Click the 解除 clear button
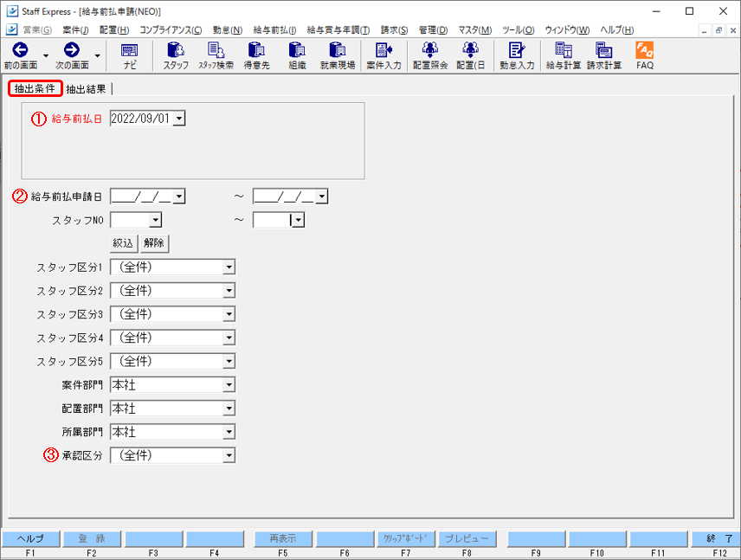The image size is (741, 560). click(154, 243)
